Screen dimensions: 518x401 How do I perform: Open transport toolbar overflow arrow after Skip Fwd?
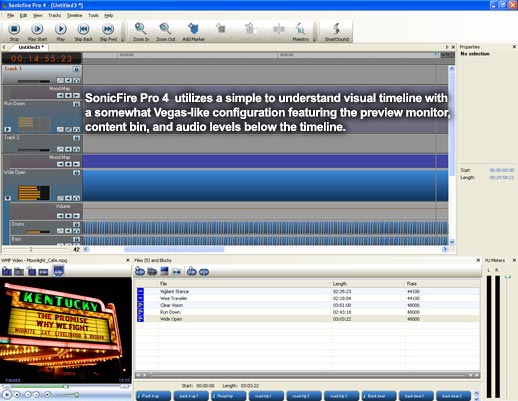(x=122, y=40)
